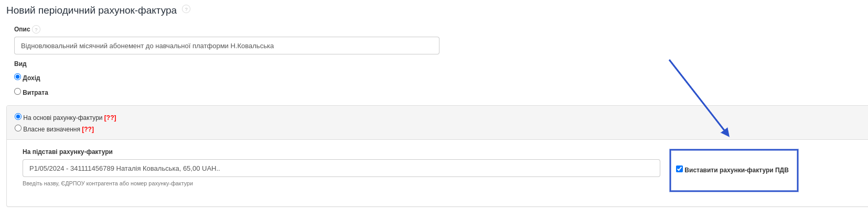Click the Вид section label
This screenshot has height=210, width=868.
[x=20, y=64]
